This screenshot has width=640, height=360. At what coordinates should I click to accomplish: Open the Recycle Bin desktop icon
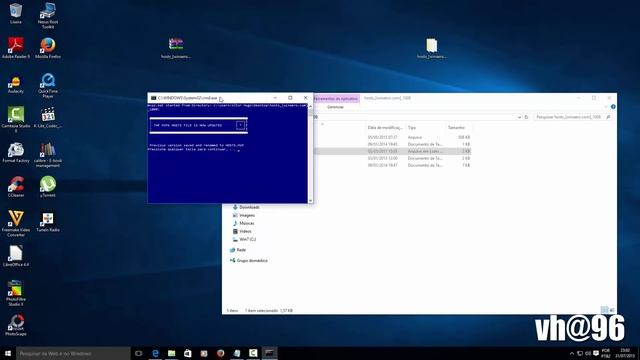click(16, 13)
